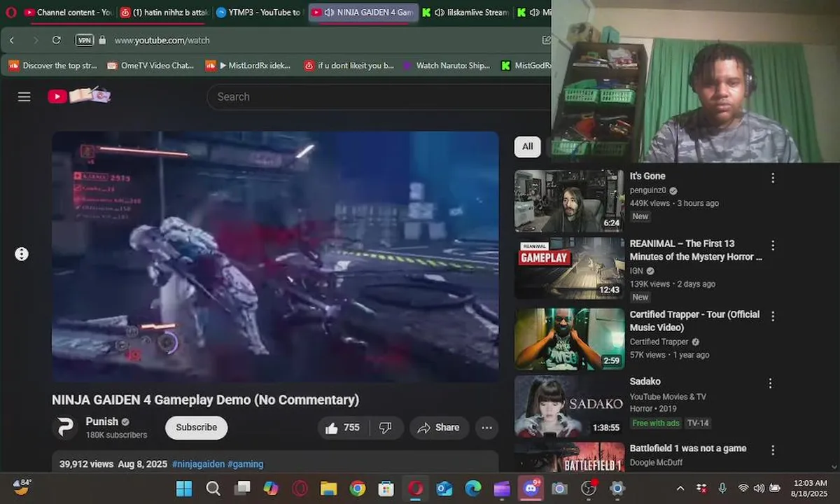Click IGN channel name
The width and height of the screenshot is (840, 504).
coord(636,271)
